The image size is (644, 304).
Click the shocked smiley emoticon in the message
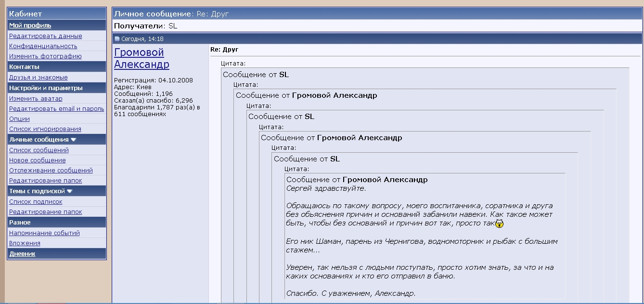point(499,224)
